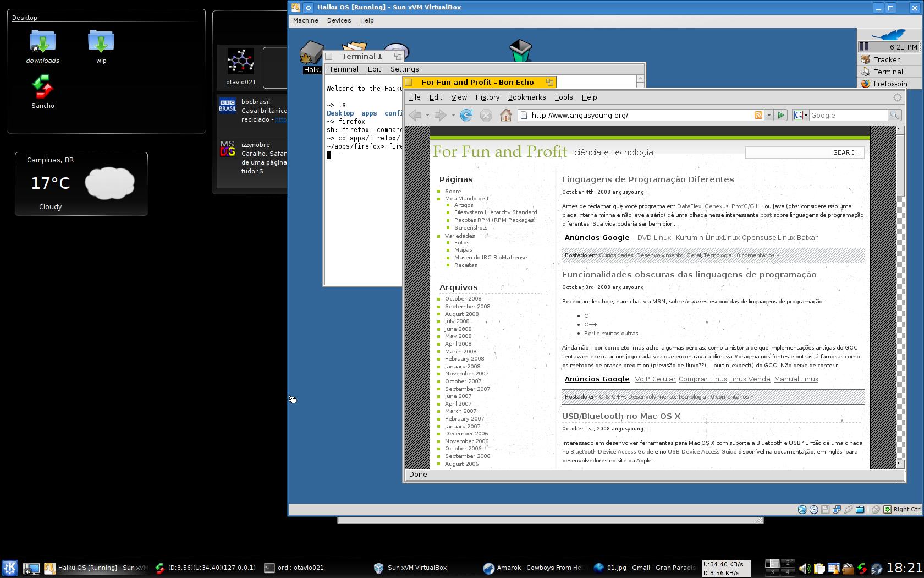Click Sancho tray icon with red-green arrows

862,569
